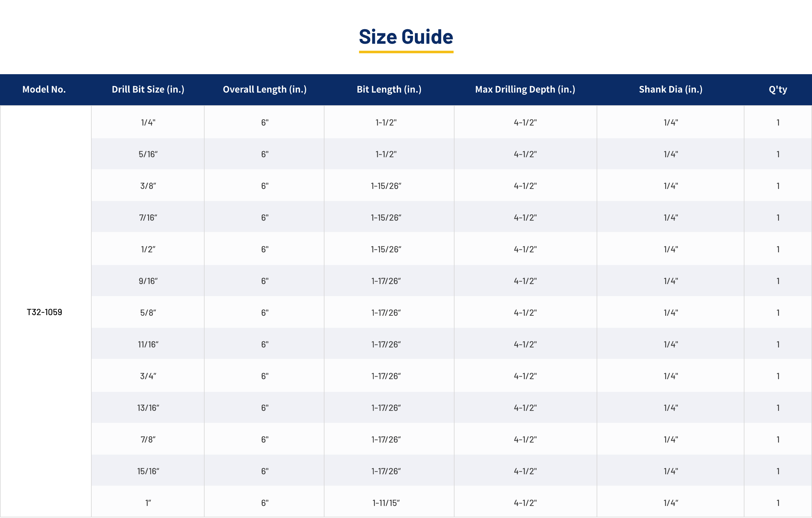The height and width of the screenshot is (518, 812).
Task: Click the 7/8" drill bit size cell
Action: pyautogui.click(x=148, y=439)
